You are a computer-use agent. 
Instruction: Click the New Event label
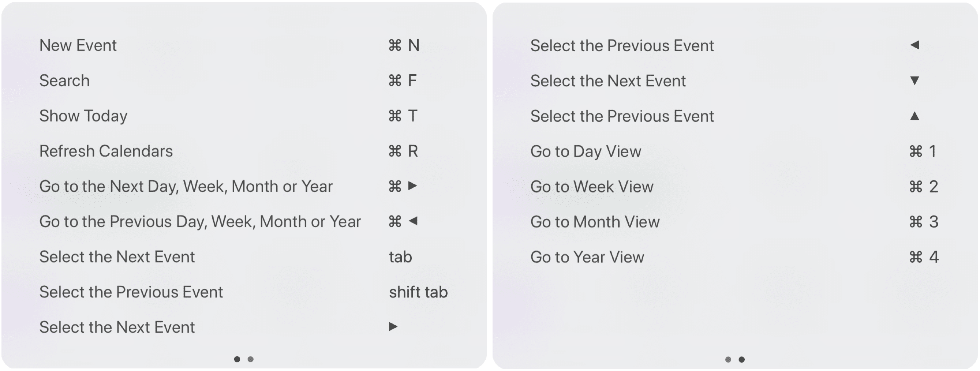tap(78, 45)
